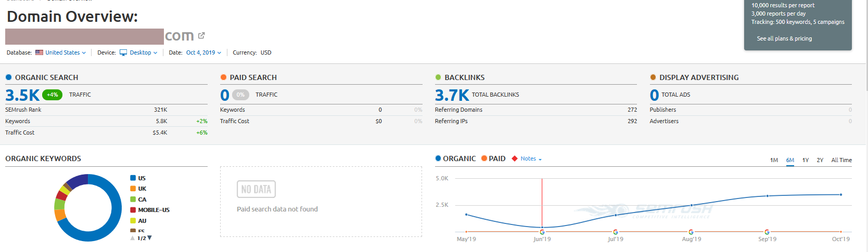Click the CA legend color swatch
The image size is (868, 252).
click(133, 200)
